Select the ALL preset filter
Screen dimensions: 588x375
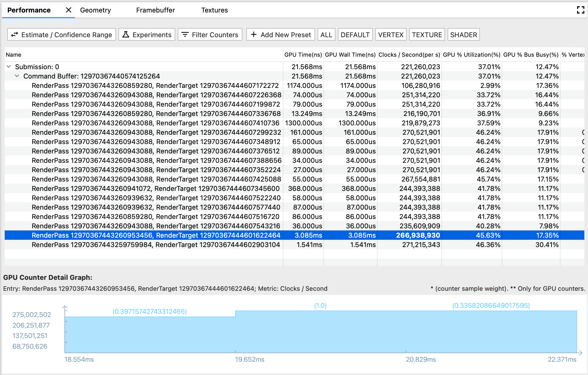coord(326,35)
